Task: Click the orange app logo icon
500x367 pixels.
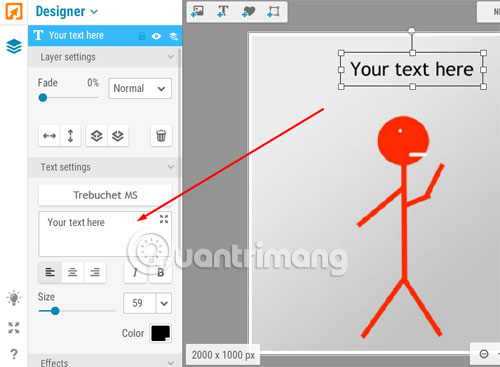Action: [x=14, y=11]
